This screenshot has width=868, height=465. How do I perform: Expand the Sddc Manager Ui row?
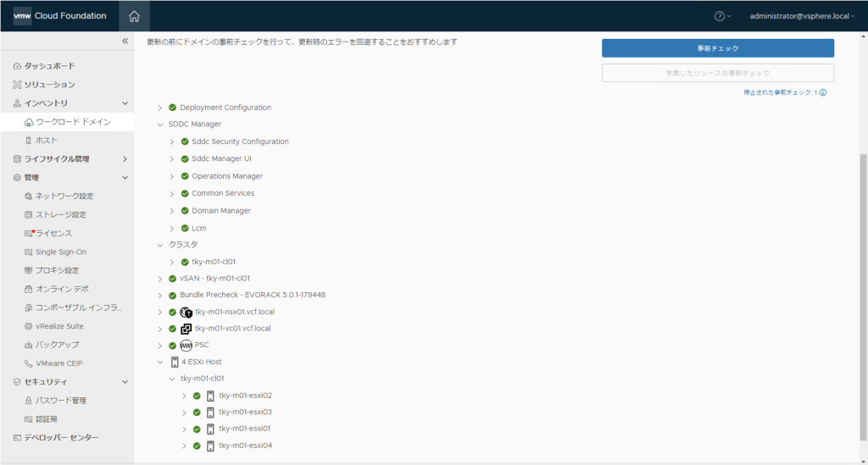tap(171, 159)
